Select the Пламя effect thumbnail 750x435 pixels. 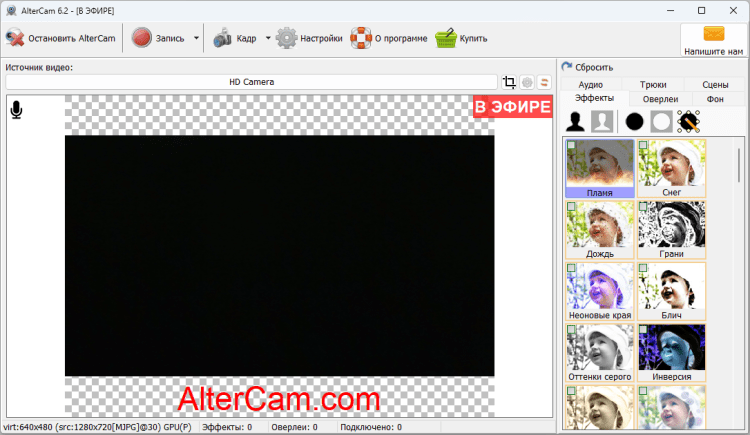pos(600,168)
